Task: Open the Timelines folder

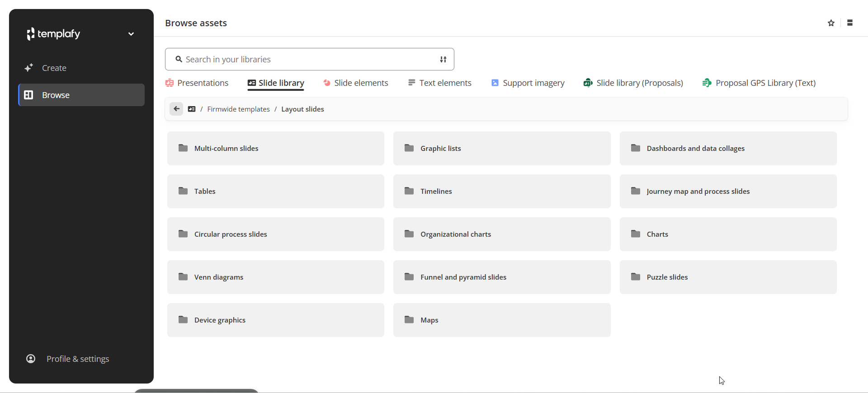Action: point(502,191)
